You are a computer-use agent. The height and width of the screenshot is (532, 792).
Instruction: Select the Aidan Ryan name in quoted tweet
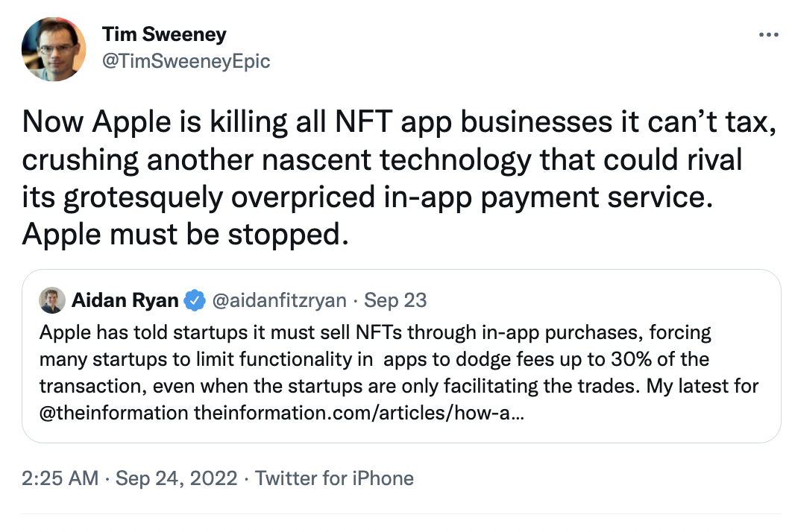[125, 300]
